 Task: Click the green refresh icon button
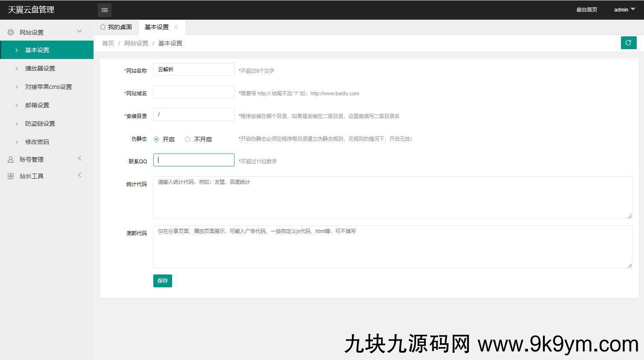tap(628, 43)
